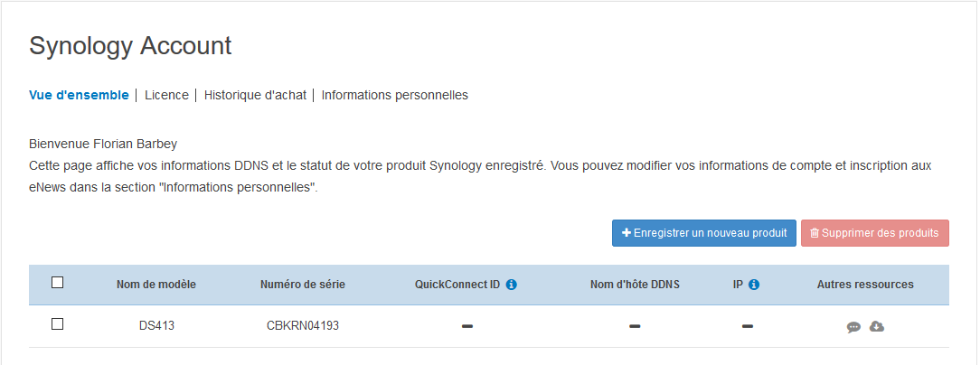Image resolution: width=980 pixels, height=365 pixels.
Task: Click the QuickConnect ID info icon
Action: coord(512,285)
